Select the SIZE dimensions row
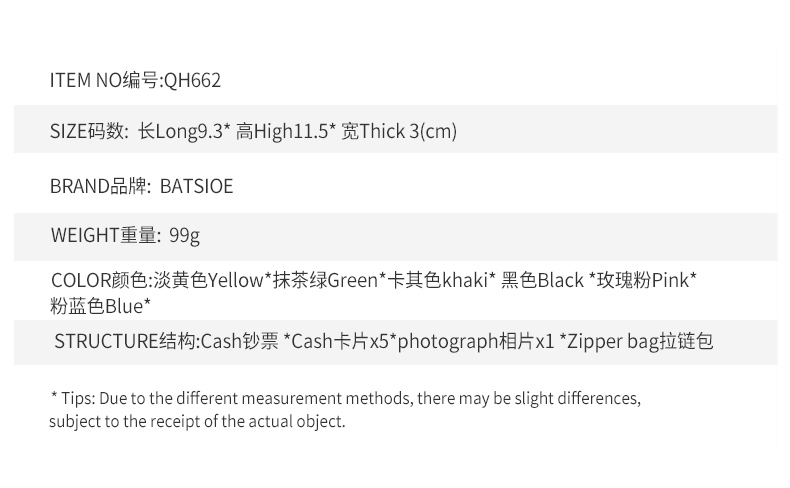The width and height of the screenshot is (790, 488). click(x=396, y=129)
